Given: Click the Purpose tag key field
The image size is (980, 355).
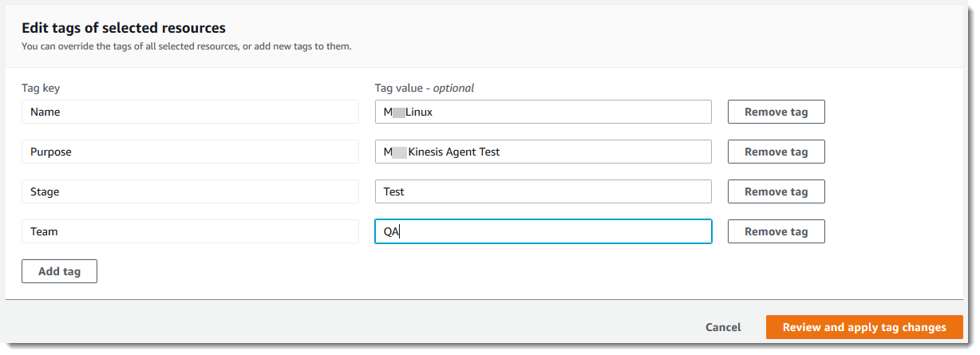Looking at the screenshot, I should click(190, 152).
